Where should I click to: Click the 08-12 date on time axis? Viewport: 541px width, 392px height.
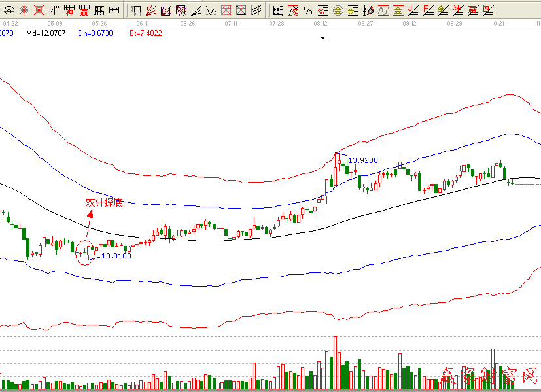pyautogui.click(x=321, y=23)
